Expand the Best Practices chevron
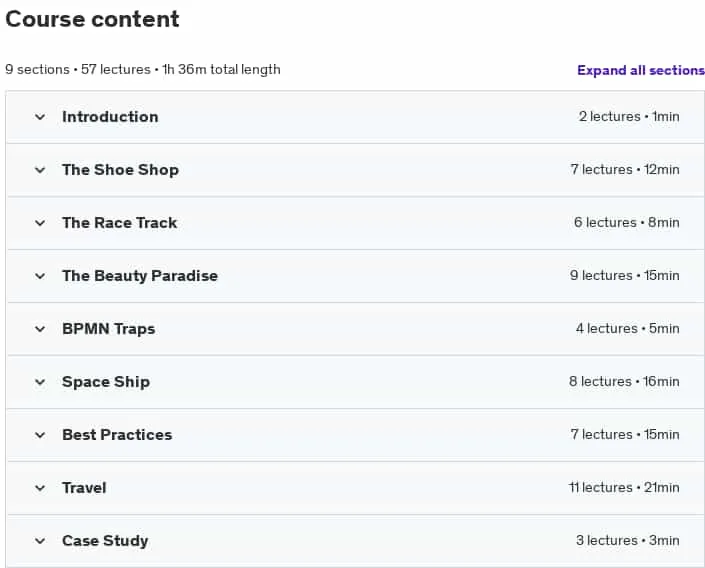The width and height of the screenshot is (705, 568). 40,435
